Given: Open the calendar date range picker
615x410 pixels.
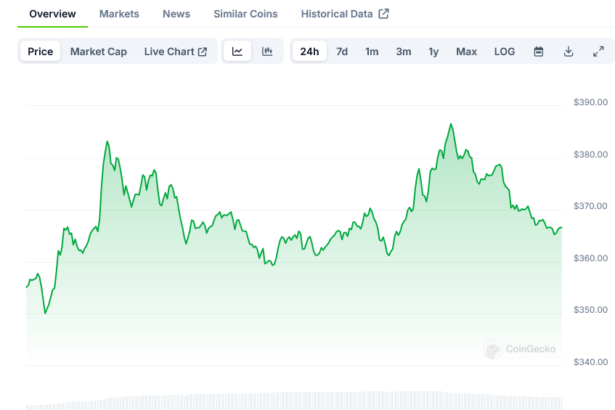Looking at the screenshot, I should 538,52.
